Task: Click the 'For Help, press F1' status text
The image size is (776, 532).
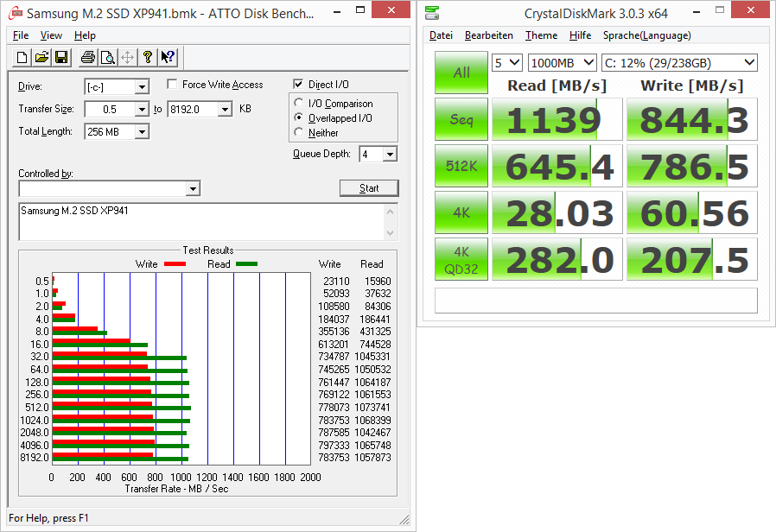Action: click(48, 518)
